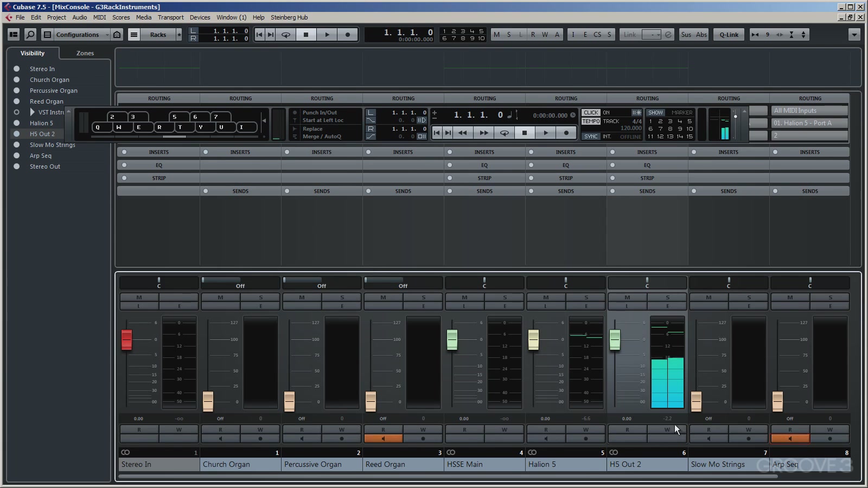868x488 pixels.
Task: Toggle visibility of Slow Mo Strings channel
Action: (16, 145)
